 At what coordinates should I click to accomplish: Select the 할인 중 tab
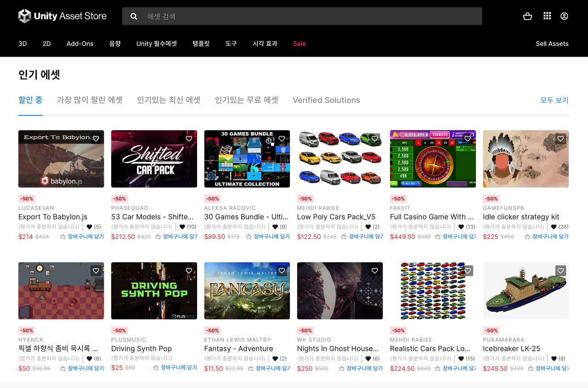[30, 100]
